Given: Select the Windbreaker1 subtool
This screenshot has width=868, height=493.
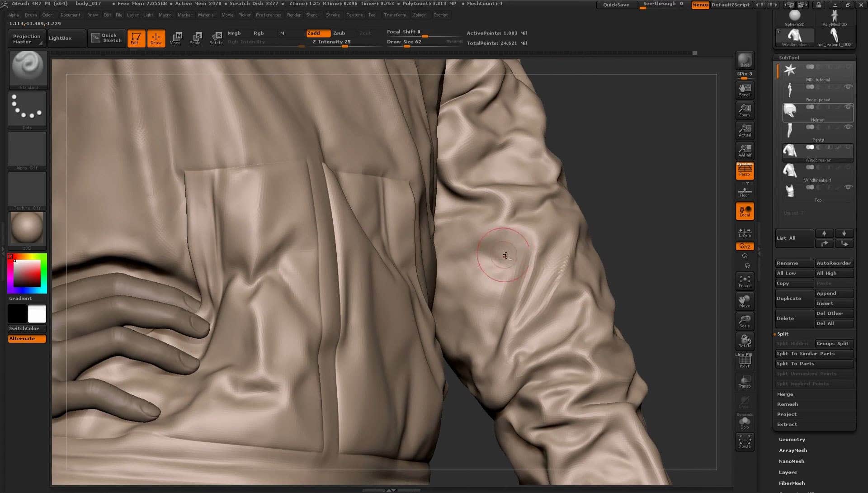Looking at the screenshot, I should 817,172.
